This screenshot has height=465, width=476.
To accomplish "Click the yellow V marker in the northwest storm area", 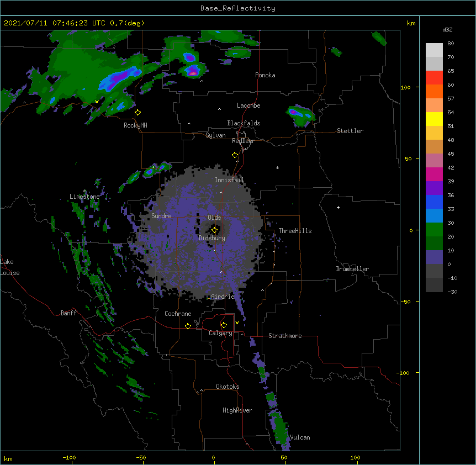I will [97, 102].
